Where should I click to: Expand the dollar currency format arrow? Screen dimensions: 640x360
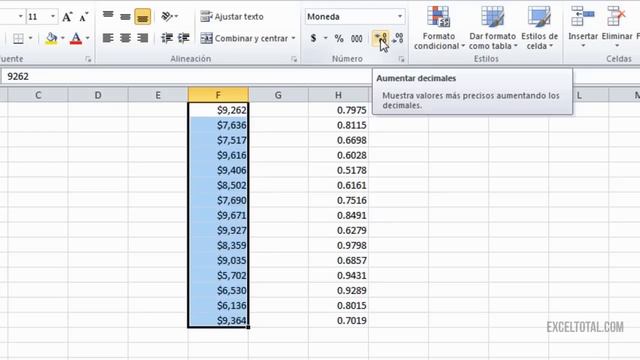point(325,38)
